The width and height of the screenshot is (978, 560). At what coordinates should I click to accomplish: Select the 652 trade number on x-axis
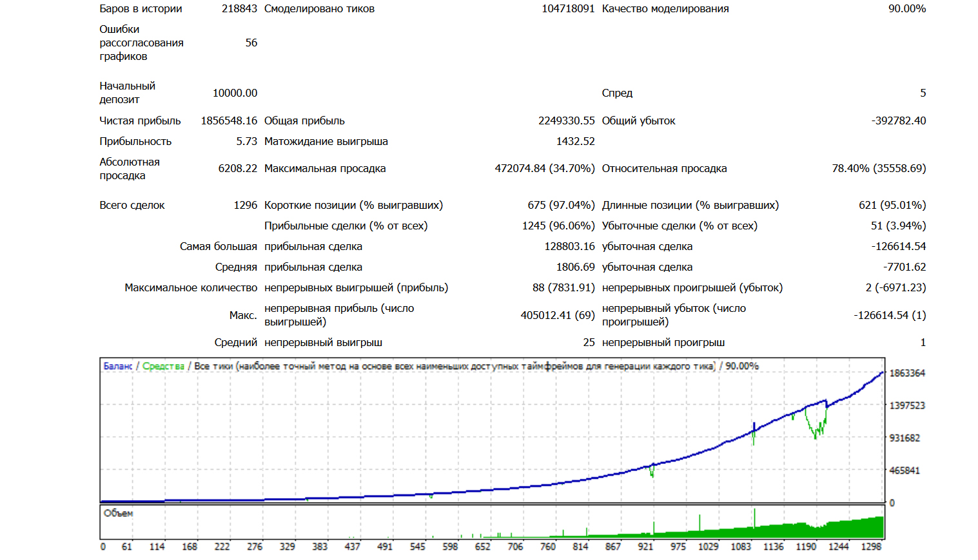(483, 546)
